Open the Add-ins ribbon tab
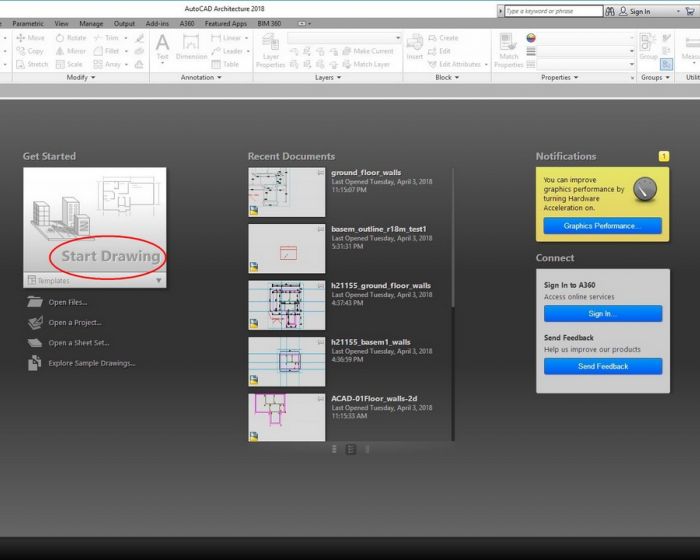 (x=157, y=23)
